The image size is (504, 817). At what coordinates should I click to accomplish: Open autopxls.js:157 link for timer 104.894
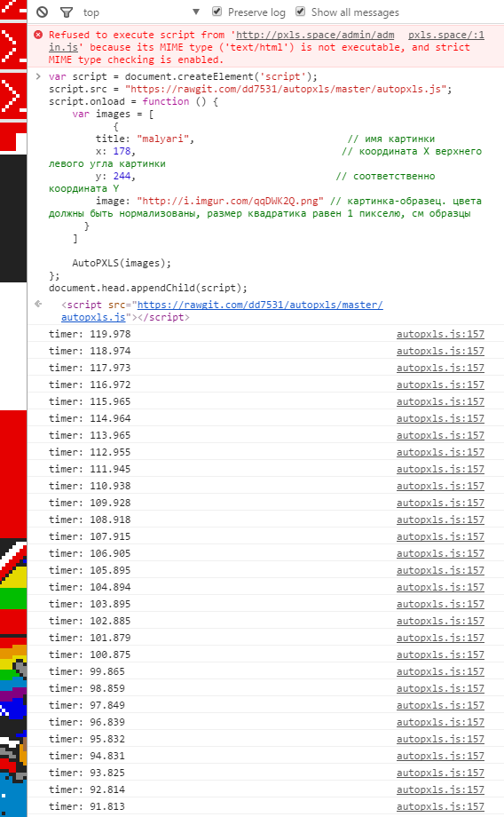click(x=440, y=587)
